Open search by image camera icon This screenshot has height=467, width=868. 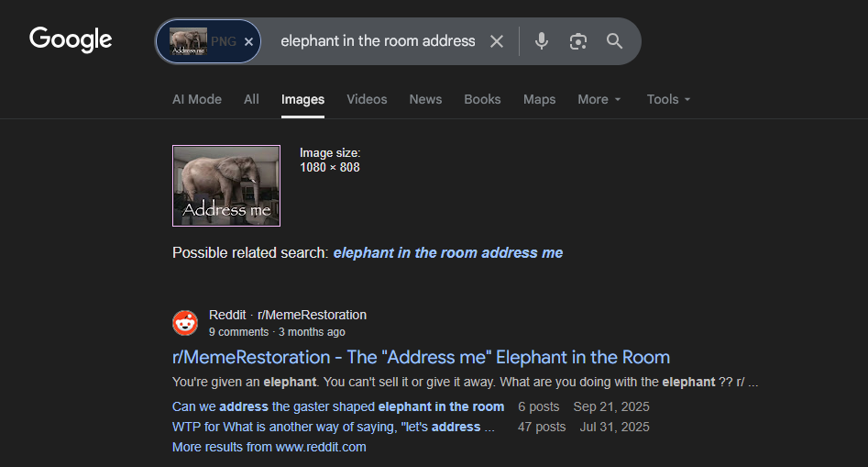pyautogui.click(x=578, y=41)
